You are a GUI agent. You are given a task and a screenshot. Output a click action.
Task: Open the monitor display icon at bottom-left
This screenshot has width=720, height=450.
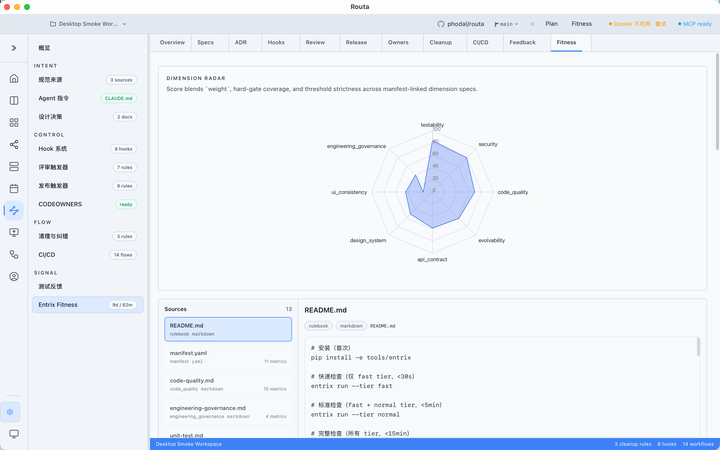tap(14, 434)
